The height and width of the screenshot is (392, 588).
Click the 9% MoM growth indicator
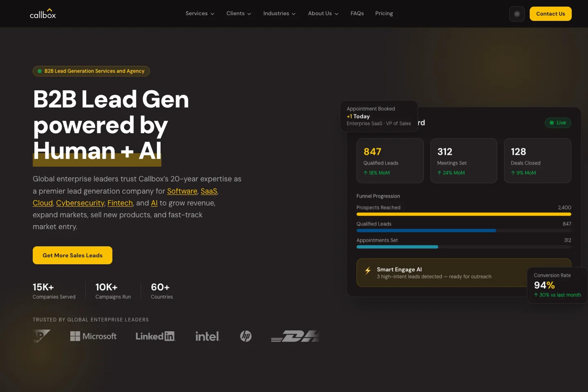[523, 173]
